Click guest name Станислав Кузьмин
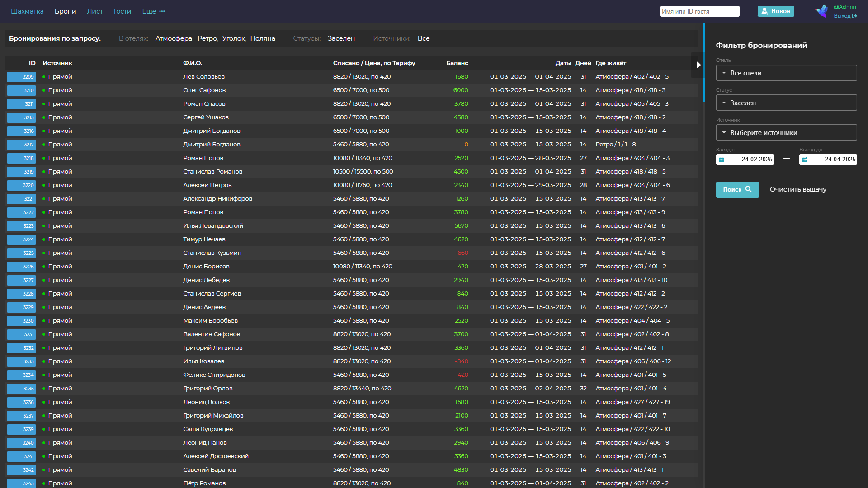868x488 pixels. click(x=212, y=253)
